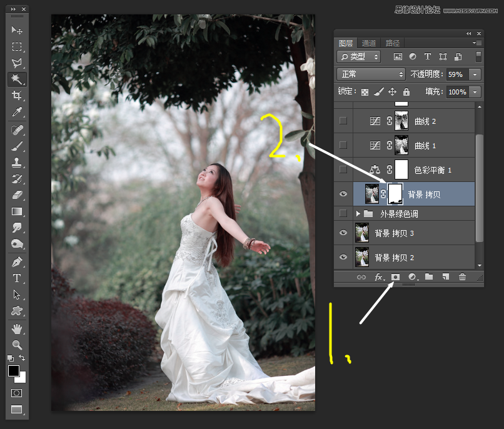Click the fx layer style icon
Image resolution: width=504 pixels, height=429 pixels.
[379, 277]
